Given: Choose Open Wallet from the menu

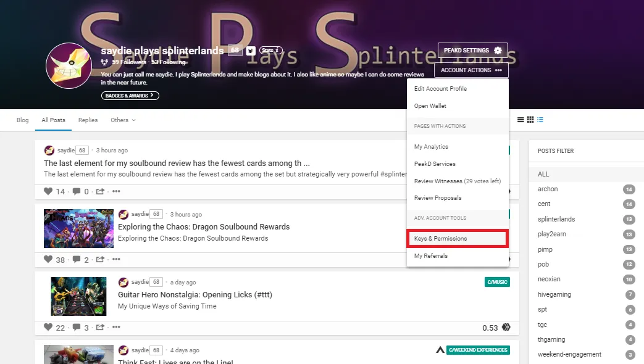Looking at the screenshot, I should click(458, 106).
